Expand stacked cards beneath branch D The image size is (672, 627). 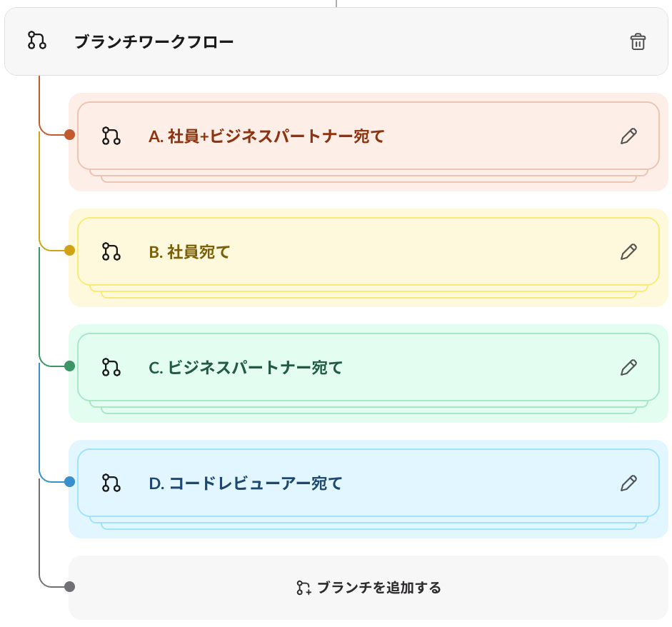pyautogui.click(x=368, y=524)
